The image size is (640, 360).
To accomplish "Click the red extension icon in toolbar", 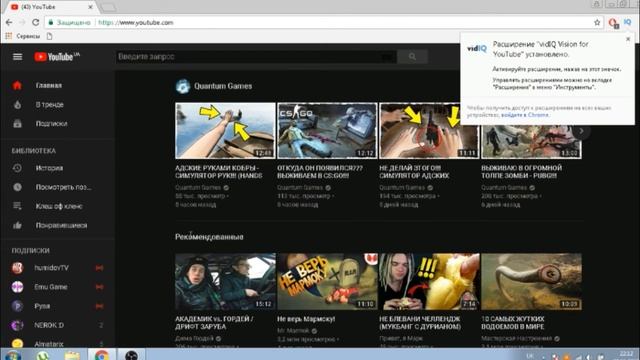I will pos(613,23).
